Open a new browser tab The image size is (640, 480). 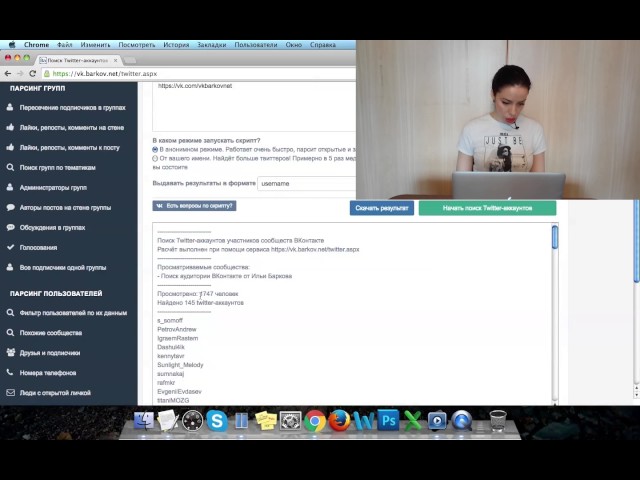click(x=130, y=60)
